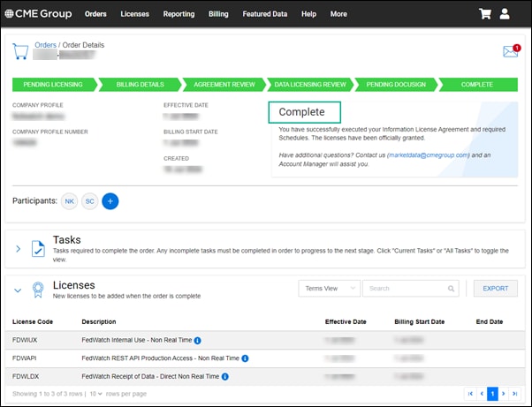Click the Agreement Review progress step
This screenshot has height=407, width=532.
coord(223,85)
